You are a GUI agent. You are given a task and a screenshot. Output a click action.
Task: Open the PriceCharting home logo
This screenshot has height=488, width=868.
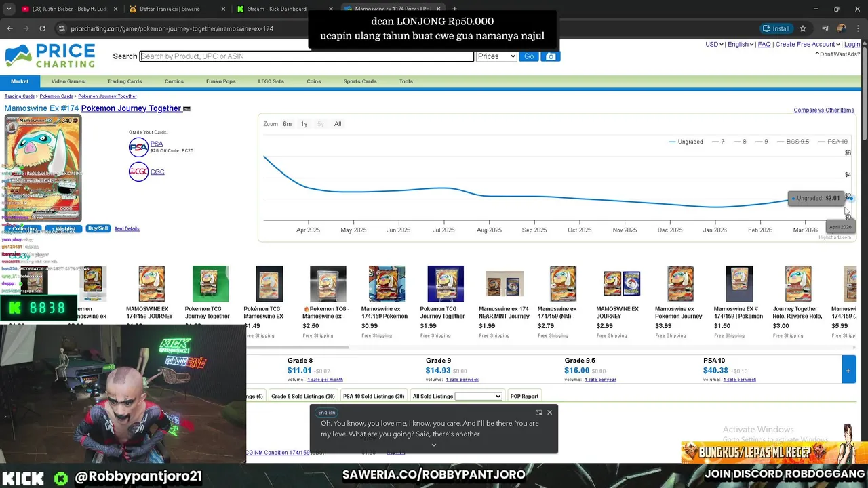50,56
